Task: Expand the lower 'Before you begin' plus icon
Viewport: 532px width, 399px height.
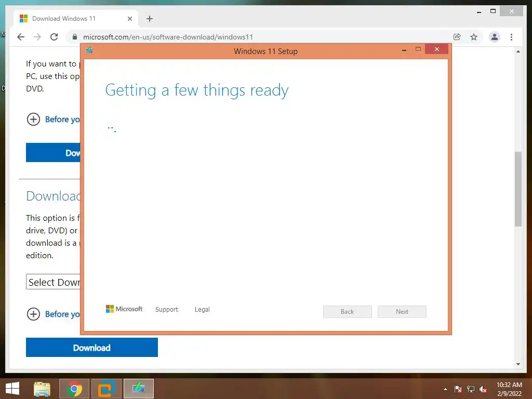Action: [33, 314]
